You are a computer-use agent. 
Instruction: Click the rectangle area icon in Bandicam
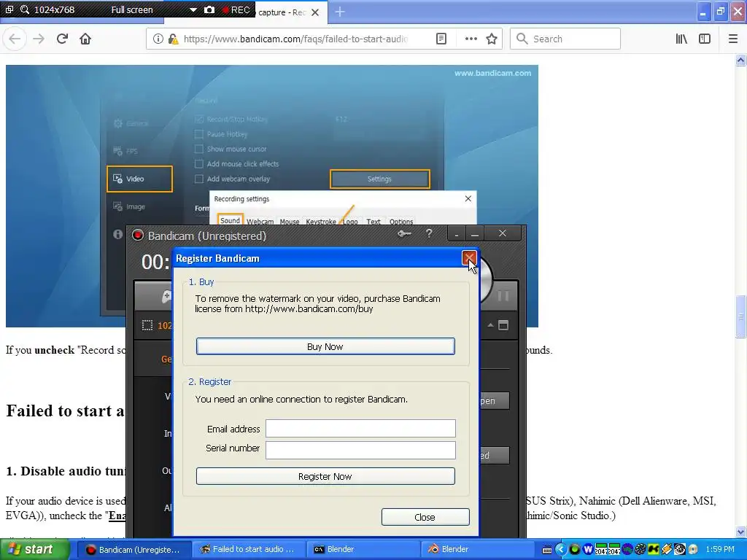click(x=147, y=325)
